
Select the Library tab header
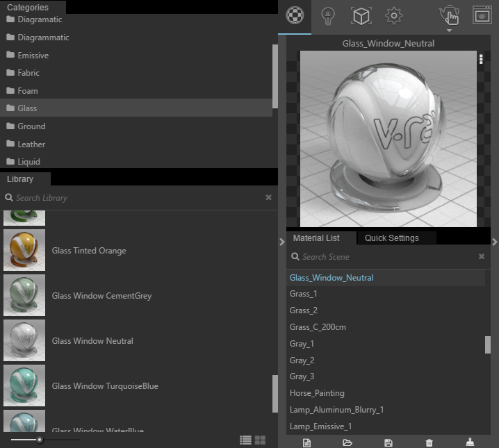[x=20, y=179]
